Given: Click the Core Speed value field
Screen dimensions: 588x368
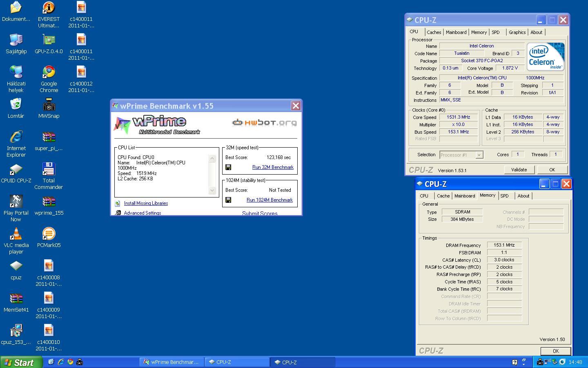Looking at the screenshot, I should pyautogui.click(x=459, y=117).
